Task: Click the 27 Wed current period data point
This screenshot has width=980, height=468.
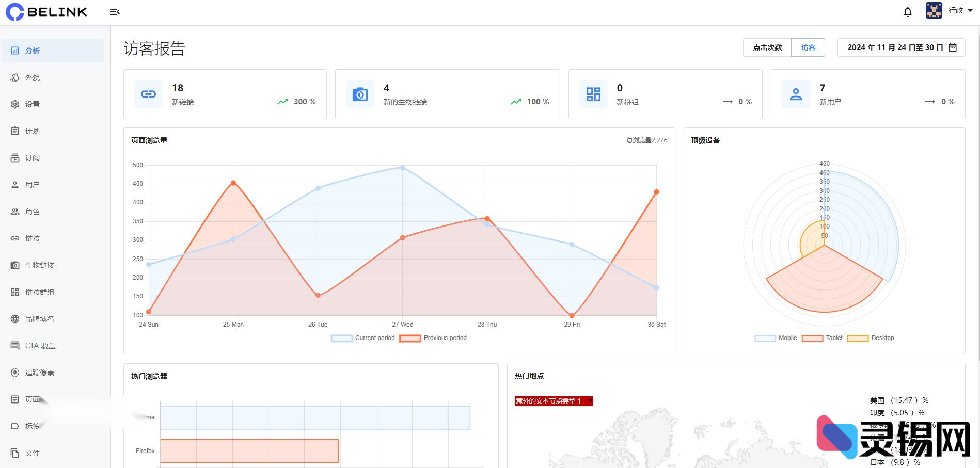Action: 403,168
